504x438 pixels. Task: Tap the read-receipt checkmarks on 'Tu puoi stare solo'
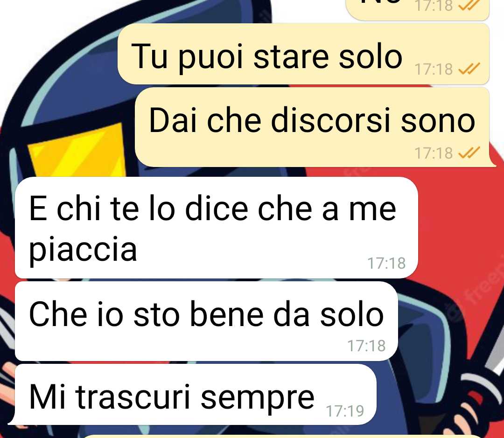point(469,69)
